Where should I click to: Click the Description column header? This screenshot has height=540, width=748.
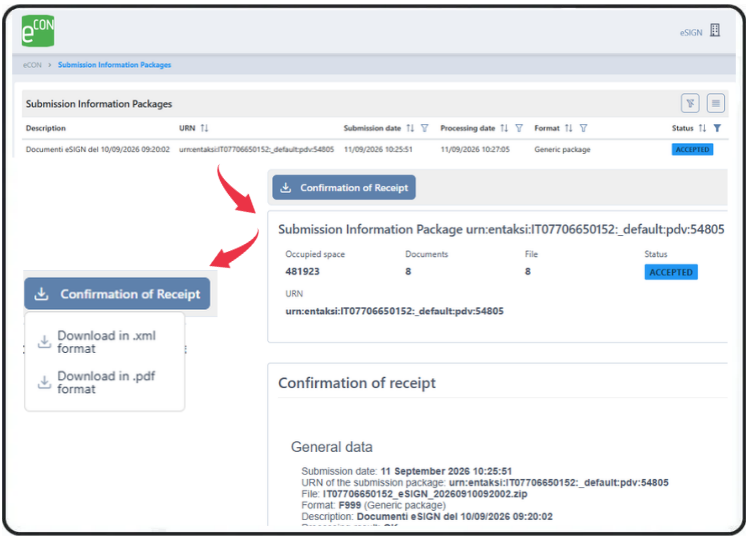[46, 128]
